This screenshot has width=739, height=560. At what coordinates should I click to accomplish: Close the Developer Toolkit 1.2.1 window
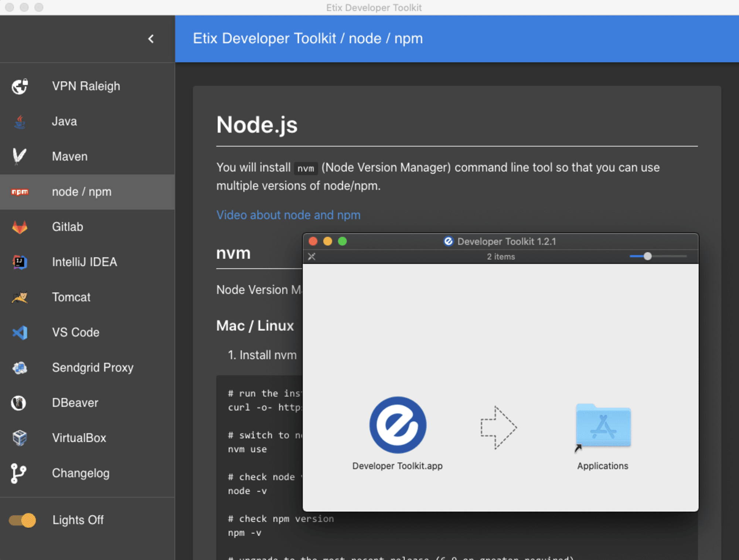313,241
